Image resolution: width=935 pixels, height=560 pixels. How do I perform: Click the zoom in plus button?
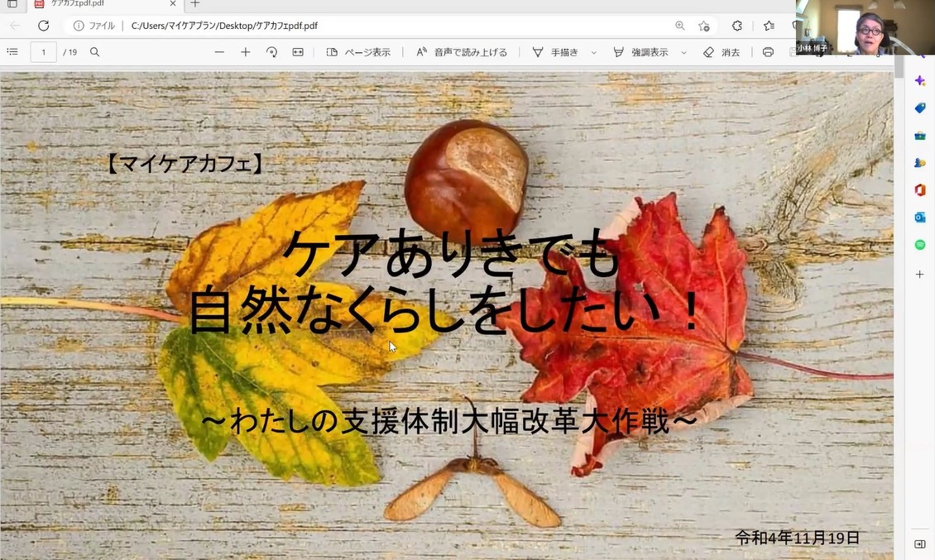coord(246,52)
